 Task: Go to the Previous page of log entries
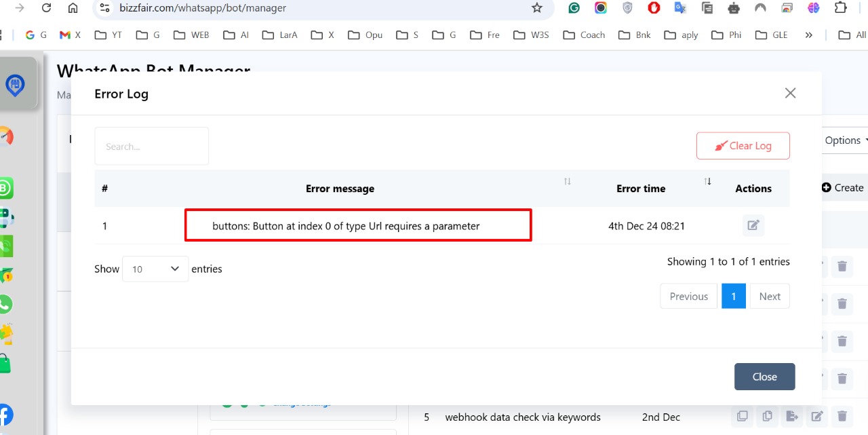688,297
